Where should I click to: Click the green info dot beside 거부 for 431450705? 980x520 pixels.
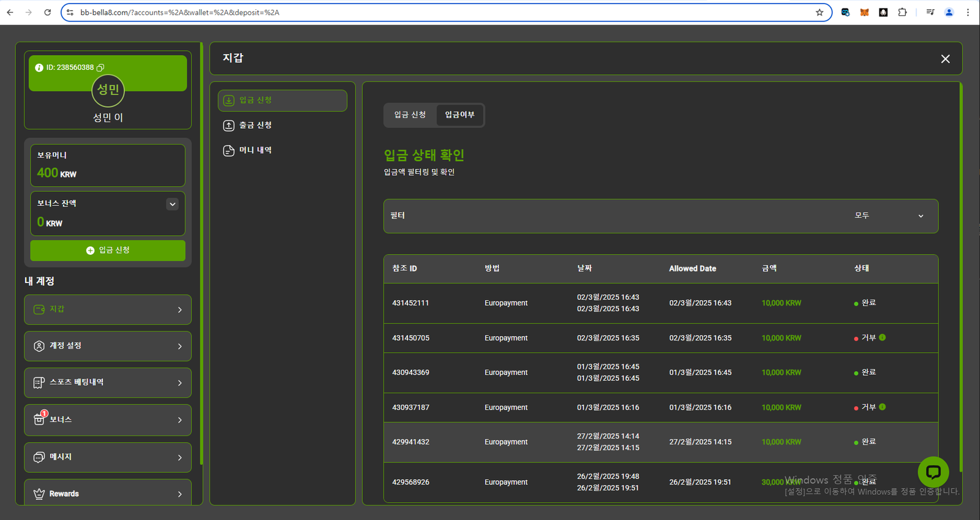click(x=882, y=337)
